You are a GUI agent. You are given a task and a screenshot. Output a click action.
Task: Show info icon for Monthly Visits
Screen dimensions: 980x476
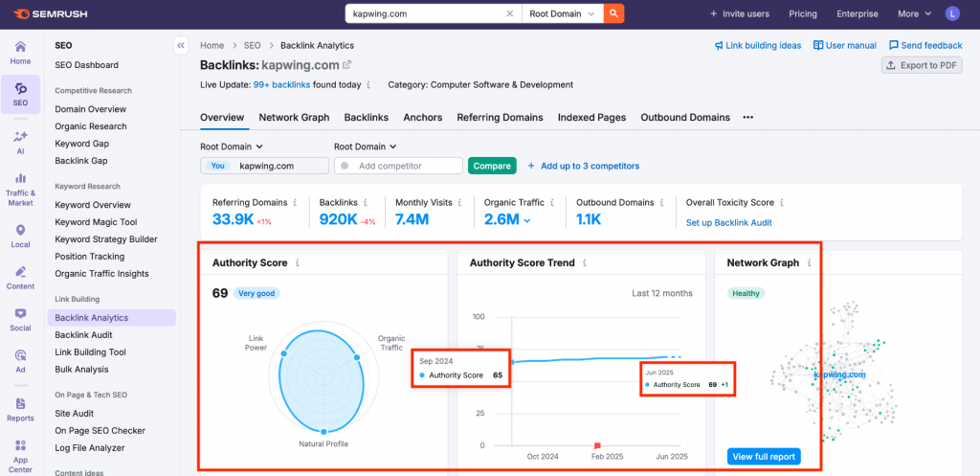coord(459,203)
